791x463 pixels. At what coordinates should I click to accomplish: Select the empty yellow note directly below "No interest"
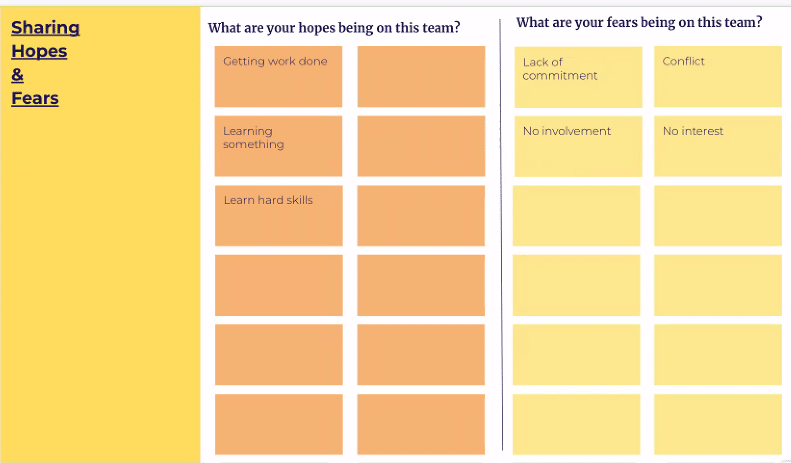coord(718,215)
